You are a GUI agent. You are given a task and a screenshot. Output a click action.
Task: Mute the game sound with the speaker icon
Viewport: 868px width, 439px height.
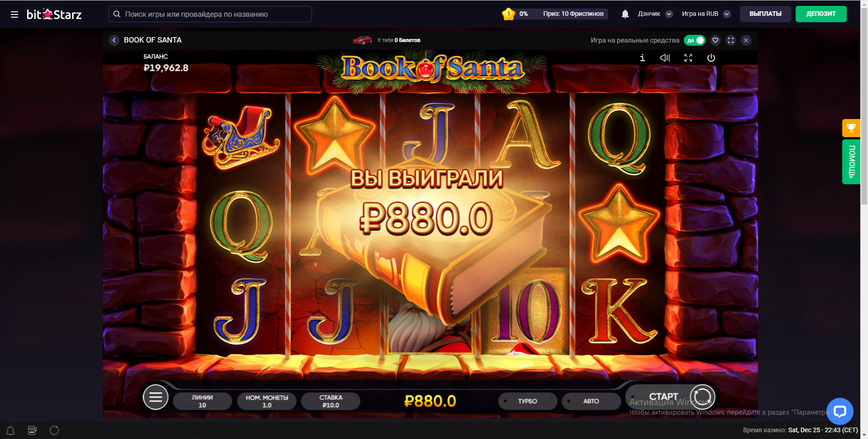(665, 58)
